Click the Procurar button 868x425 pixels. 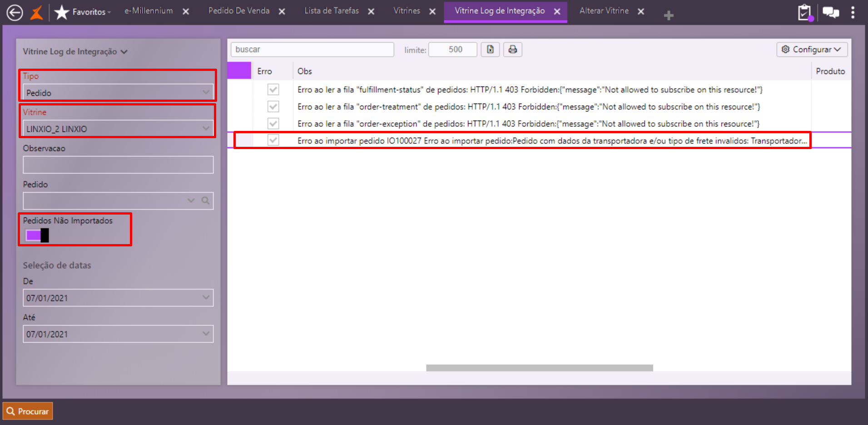28,411
